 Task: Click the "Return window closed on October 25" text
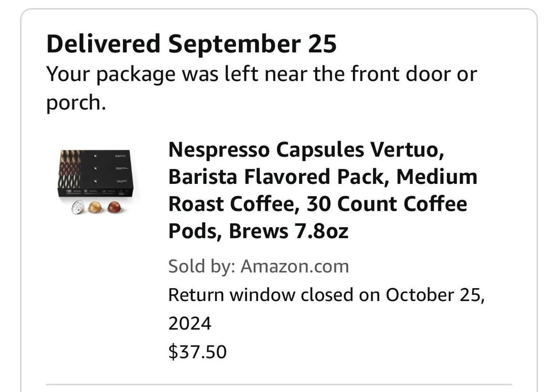pos(326,295)
